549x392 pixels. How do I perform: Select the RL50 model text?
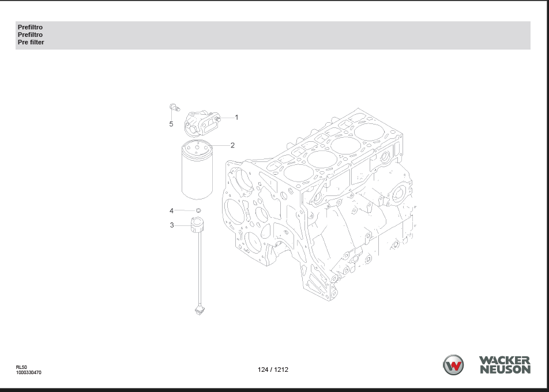click(x=21, y=367)
